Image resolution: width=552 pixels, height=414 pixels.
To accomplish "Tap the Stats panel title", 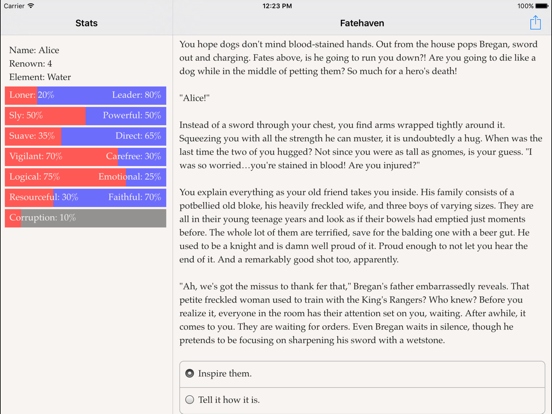I will click(x=86, y=23).
